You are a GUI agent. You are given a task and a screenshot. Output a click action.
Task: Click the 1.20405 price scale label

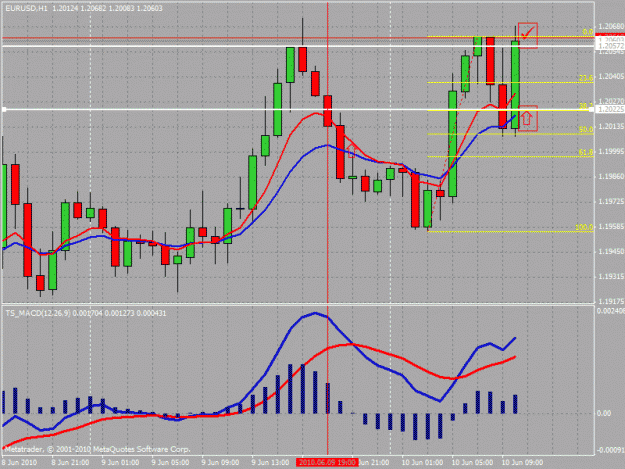click(611, 76)
